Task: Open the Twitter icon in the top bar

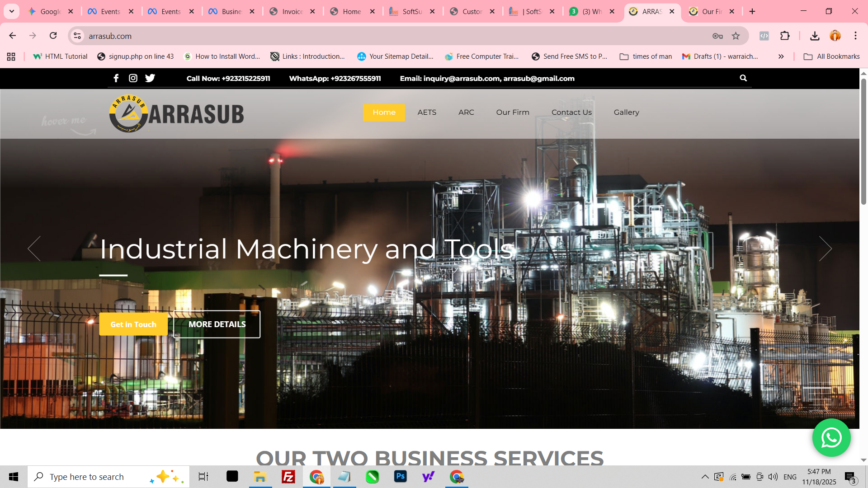Action: pyautogui.click(x=150, y=78)
